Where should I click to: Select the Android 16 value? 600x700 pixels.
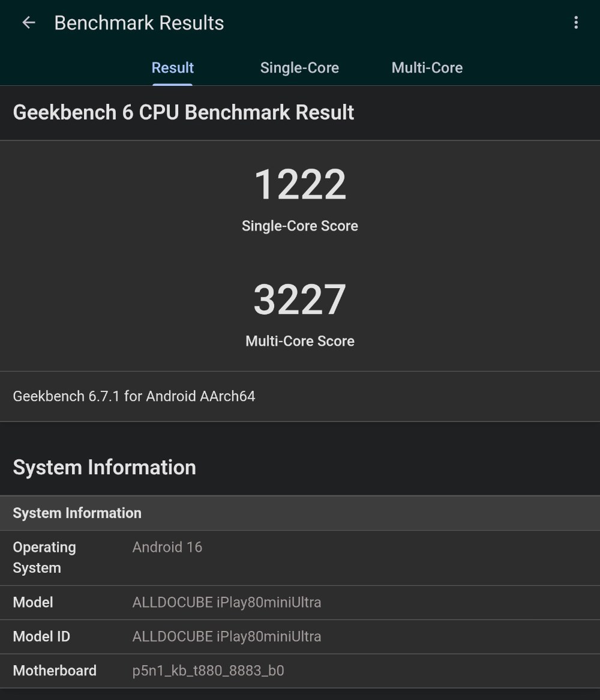[x=167, y=548]
